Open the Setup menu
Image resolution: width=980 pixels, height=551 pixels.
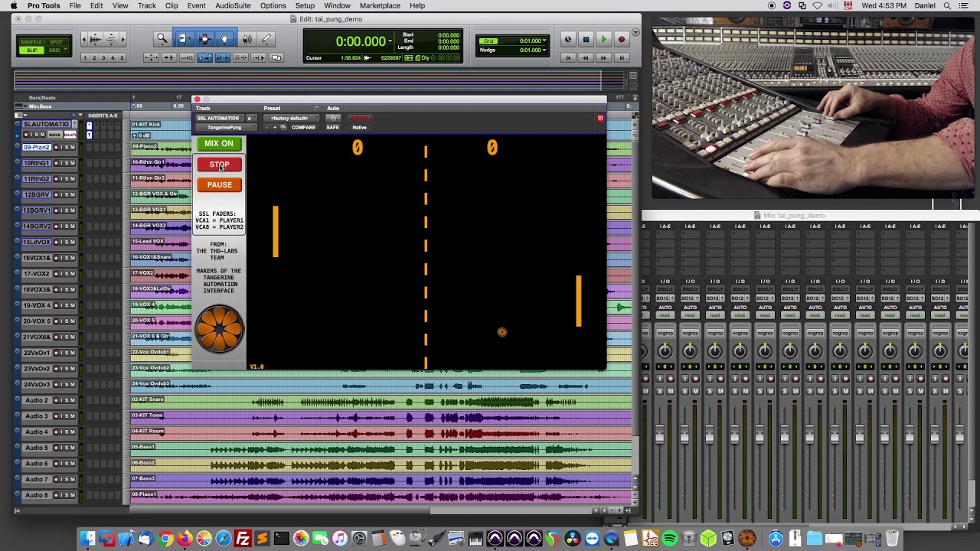point(305,5)
